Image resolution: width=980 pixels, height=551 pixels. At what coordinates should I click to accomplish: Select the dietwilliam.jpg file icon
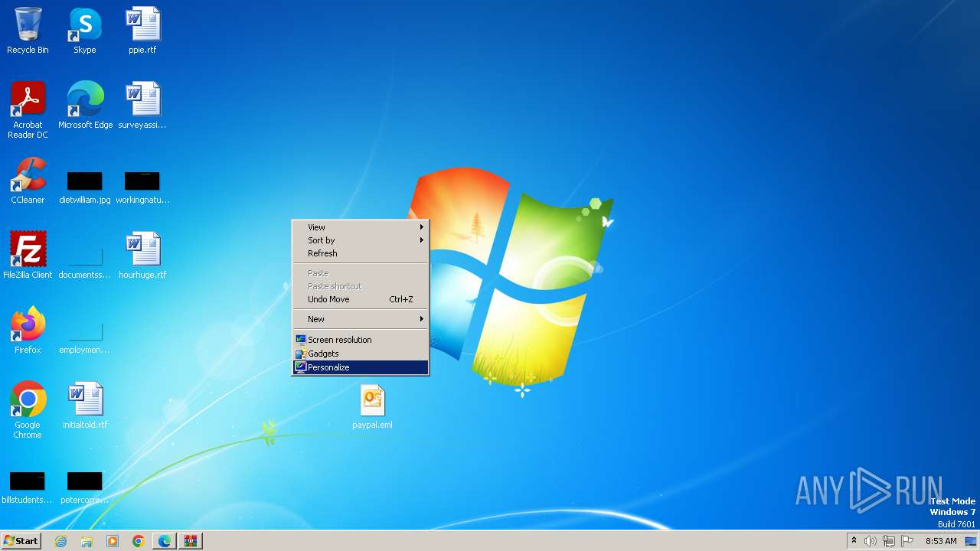coord(85,187)
